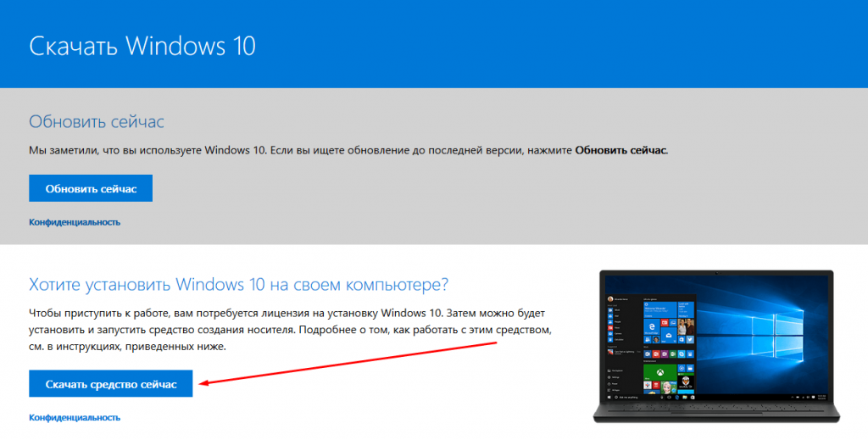Click the user avatar in laptop Start menu
The image size is (868, 440).
pyautogui.click(x=610, y=299)
